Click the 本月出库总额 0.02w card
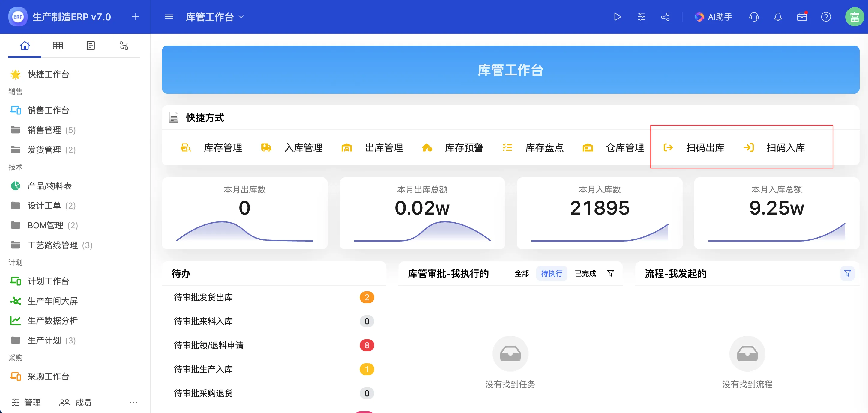 (422, 213)
